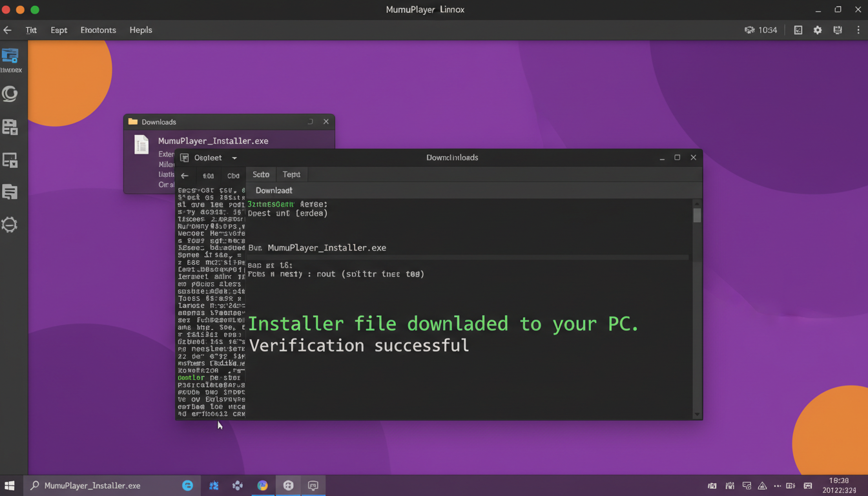Click the 1034 counter in top toolbar

click(x=768, y=30)
